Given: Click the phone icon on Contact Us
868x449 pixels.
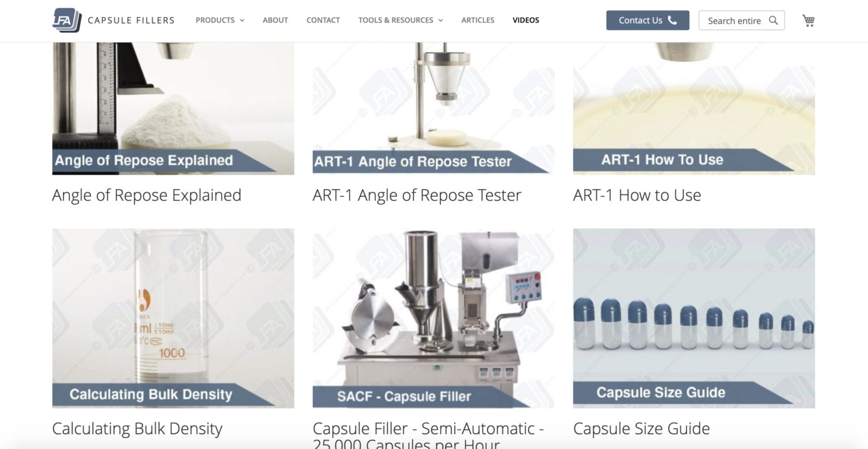Looking at the screenshot, I should [x=672, y=20].
